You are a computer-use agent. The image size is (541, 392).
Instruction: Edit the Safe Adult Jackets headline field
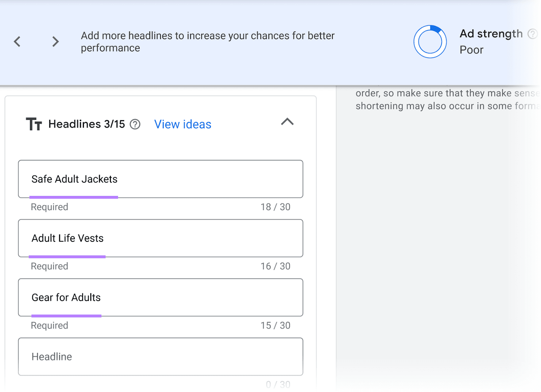(x=161, y=179)
